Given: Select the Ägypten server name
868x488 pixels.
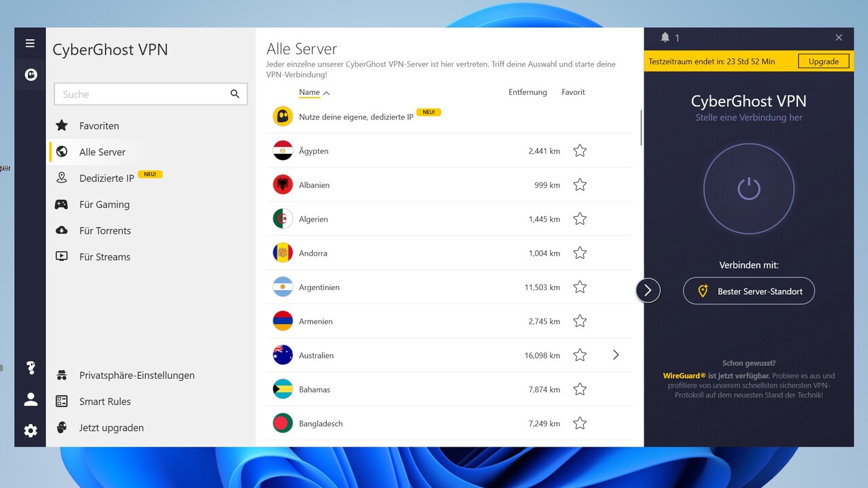Looking at the screenshot, I should click(313, 151).
